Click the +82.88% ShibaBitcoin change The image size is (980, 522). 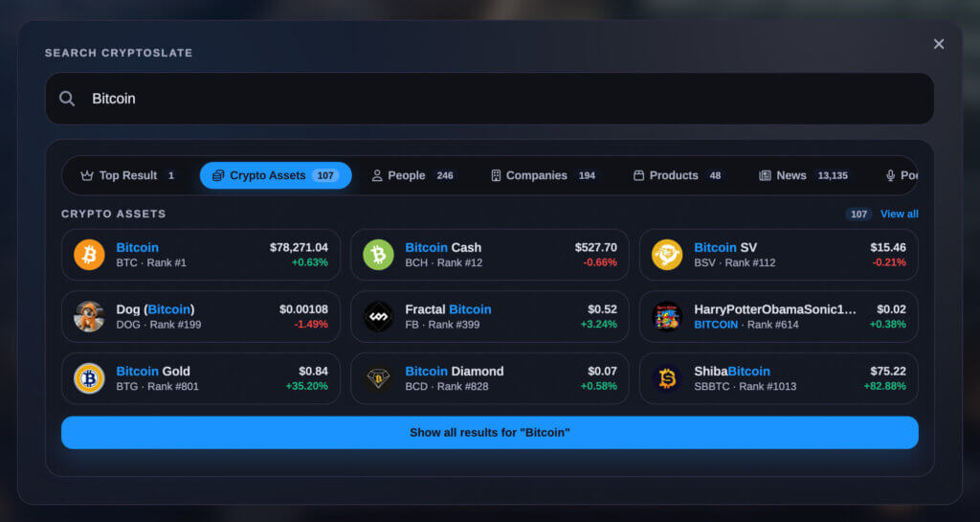(885, 386)
